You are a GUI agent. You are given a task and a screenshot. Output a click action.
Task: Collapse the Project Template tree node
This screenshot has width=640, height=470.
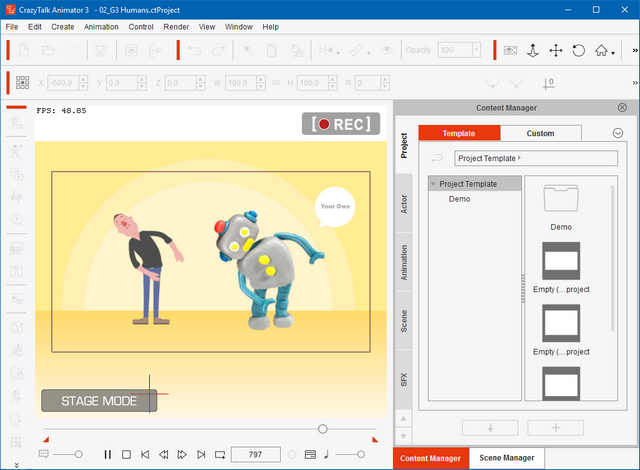coord(433,184)
